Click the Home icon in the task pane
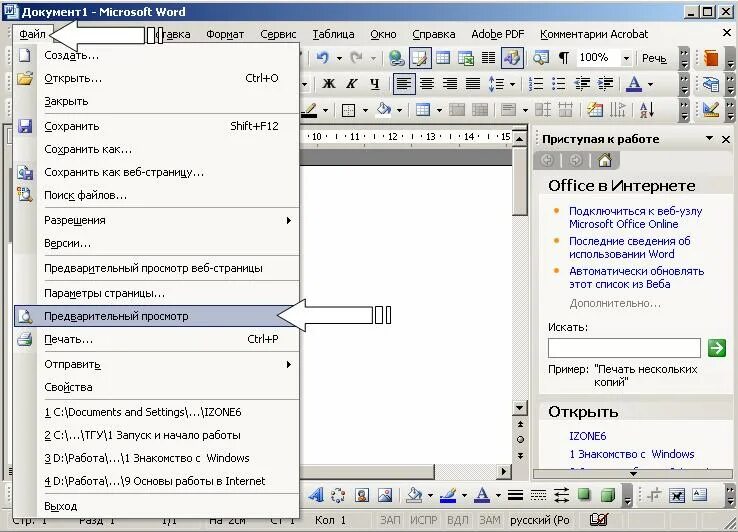 coord(605,161)
